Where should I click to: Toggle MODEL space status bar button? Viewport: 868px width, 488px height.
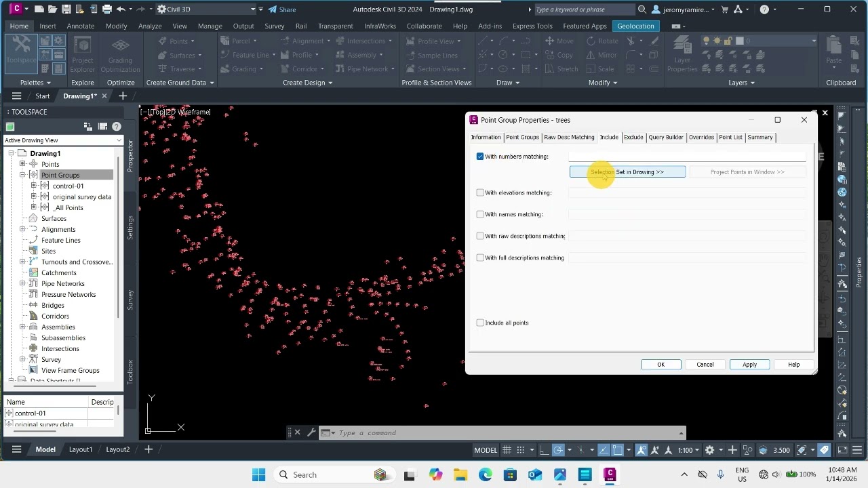coord(486,450)
